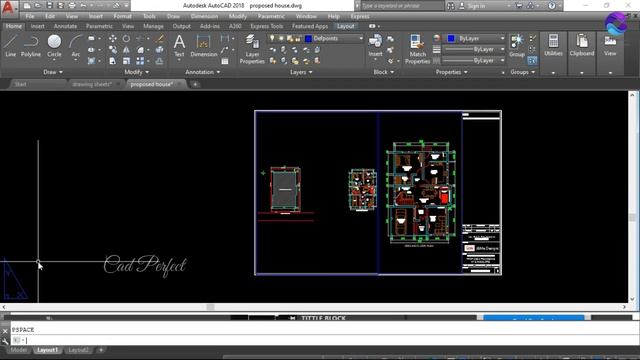Click the horizontal scrollbar thumb
This screenshot has width=640, height=360.
[x=210, y=307]
